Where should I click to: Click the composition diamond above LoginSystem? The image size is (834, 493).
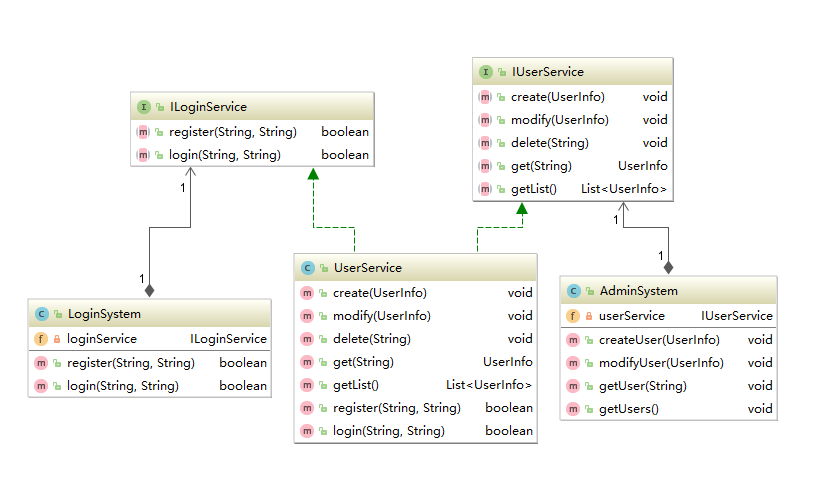(149, 290)
